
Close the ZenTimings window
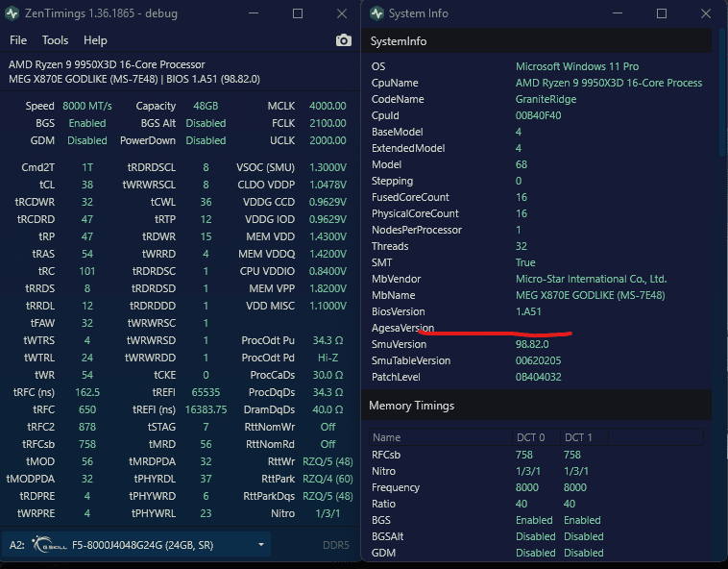point(342,13)
